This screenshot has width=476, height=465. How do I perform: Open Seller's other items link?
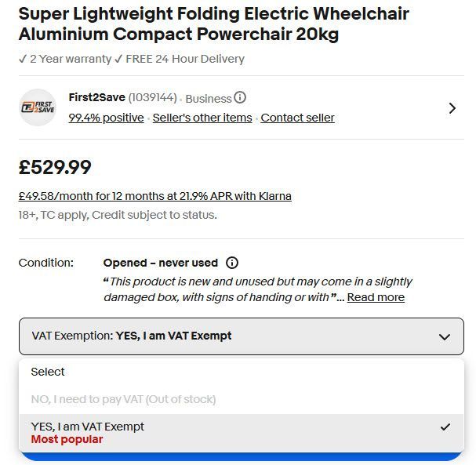click(202, 118)
